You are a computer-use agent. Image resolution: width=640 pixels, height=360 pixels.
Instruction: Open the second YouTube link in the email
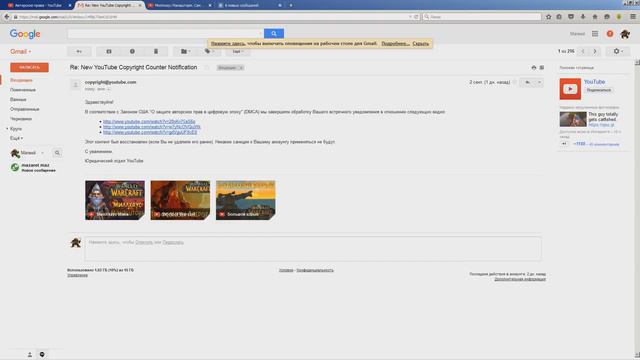152,127
